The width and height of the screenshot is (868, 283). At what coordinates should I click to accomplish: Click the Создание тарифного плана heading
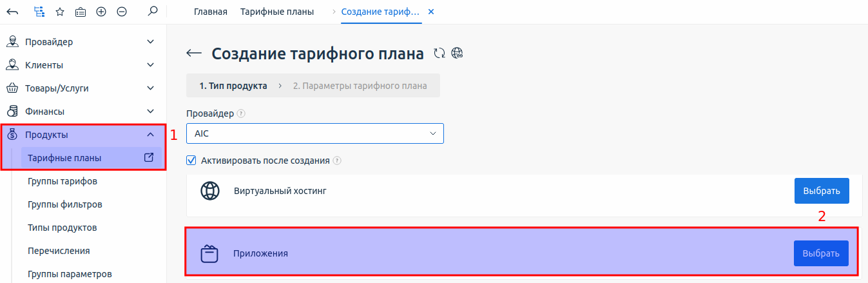pyautogui.click(x=318, y=54)
